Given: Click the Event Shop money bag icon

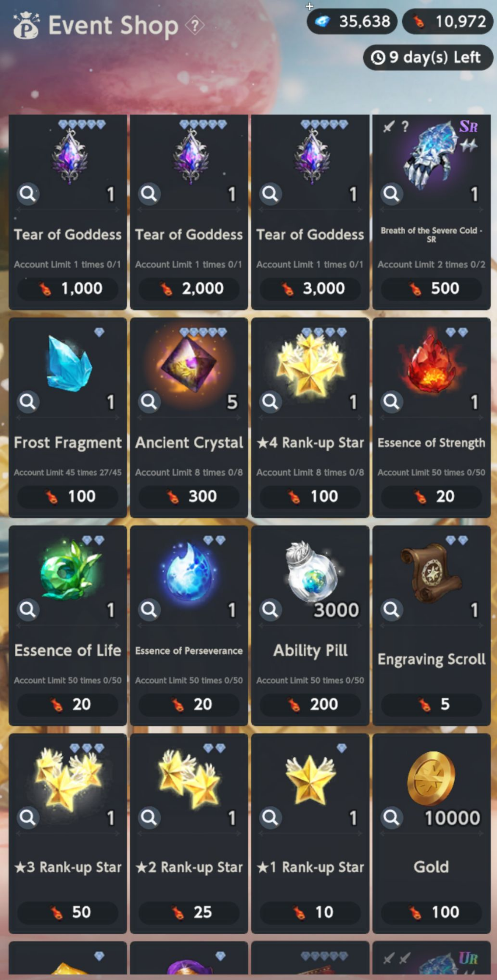Looking at the screenshot, I should click(26, 25).
